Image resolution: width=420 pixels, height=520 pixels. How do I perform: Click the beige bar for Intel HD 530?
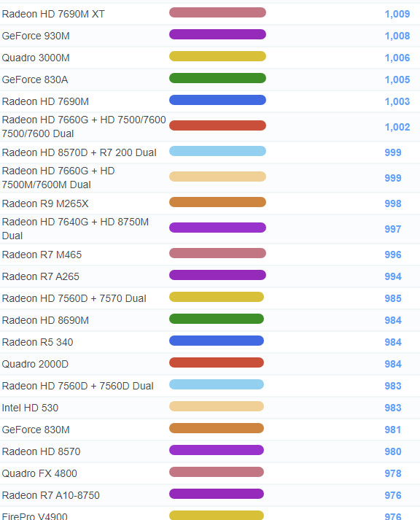217,406
